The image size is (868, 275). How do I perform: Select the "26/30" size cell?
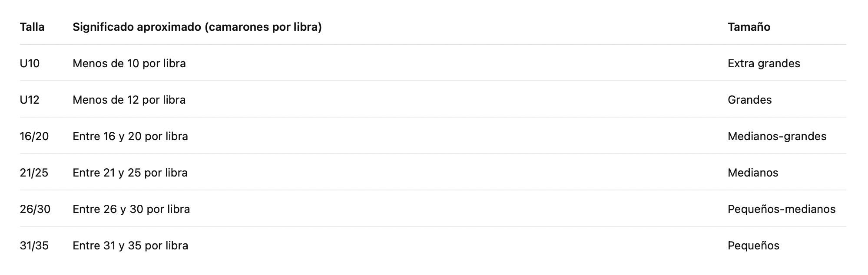coord(35,209)
